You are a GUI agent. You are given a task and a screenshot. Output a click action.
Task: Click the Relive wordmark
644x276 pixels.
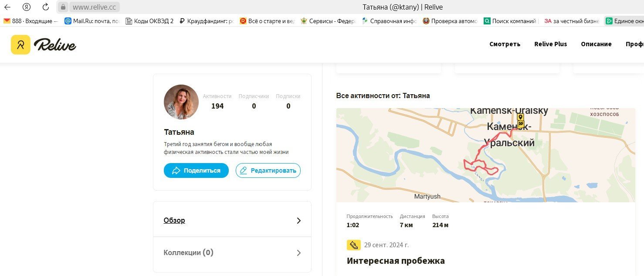(x=55, y=44)
